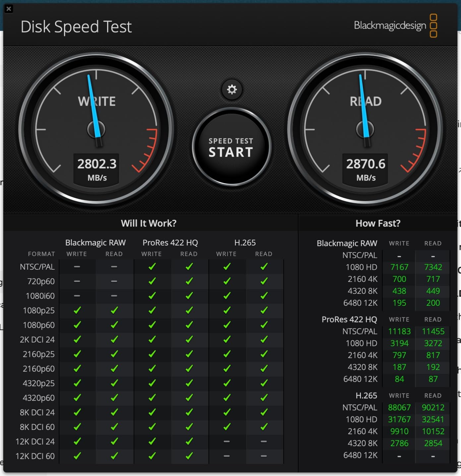Click H.265 read checkmark for 4320p25
This screenshot has height=476, width=461.
pyautogui.click(x=264, y=383)
